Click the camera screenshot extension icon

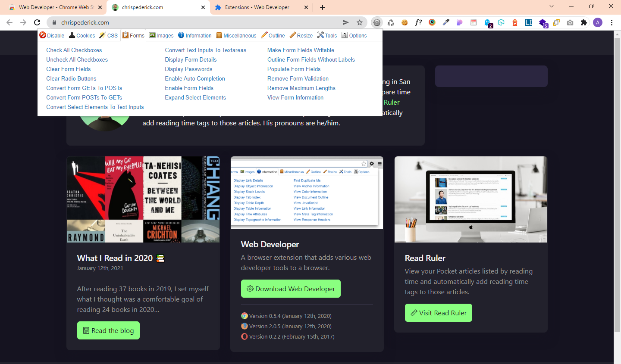pyautogui.click(x=570, y=22)
